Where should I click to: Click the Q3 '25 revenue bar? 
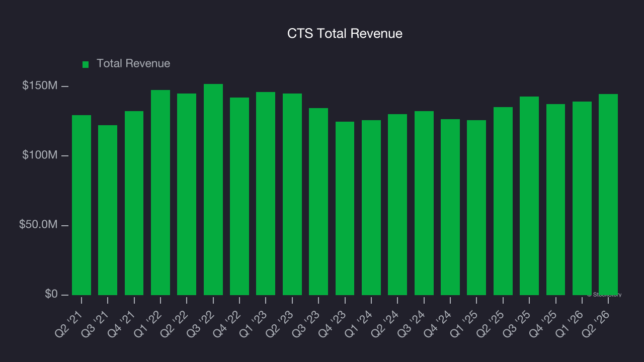coord(529,196)
